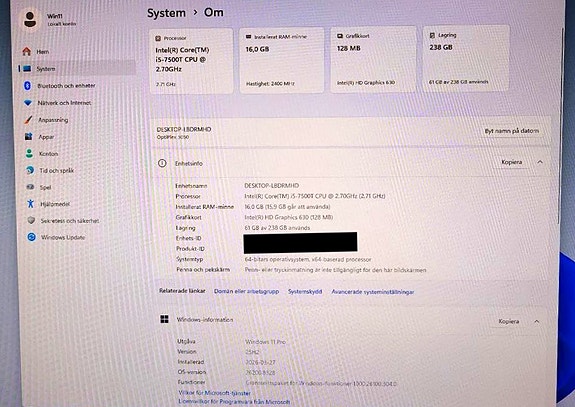Click the Spel gamepad icon
The width and height of the screenshot is (575, 407).
coord(30,187)
